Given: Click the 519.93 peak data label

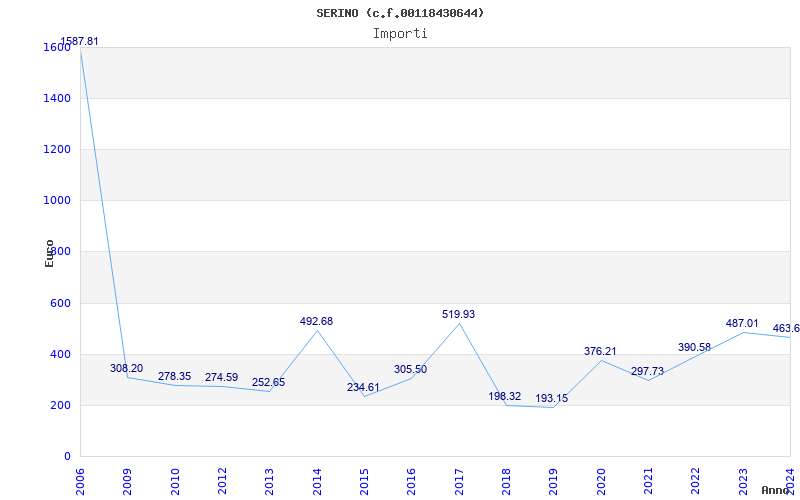Looking at the screenshot, I should coord(458,314).
